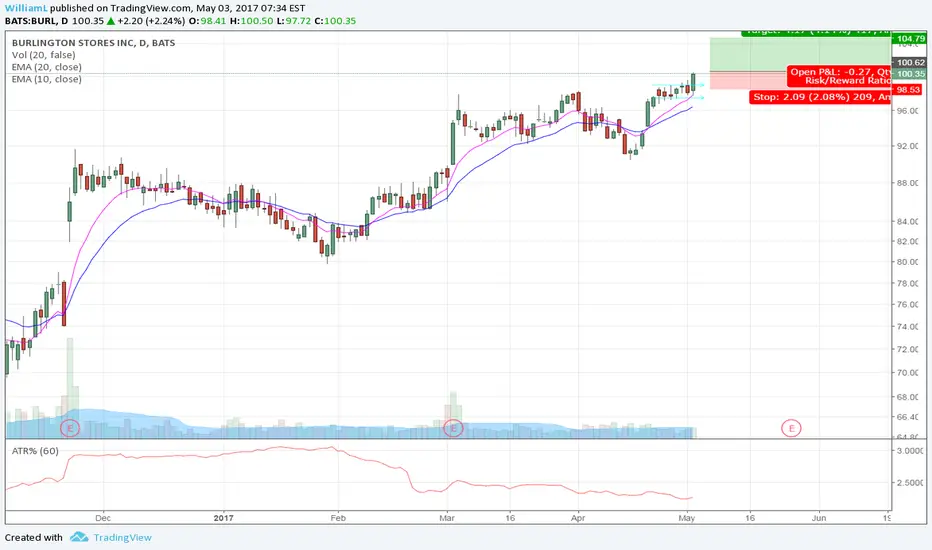Screen dimensions: 932x550
Task: Click the WilliamL author name link
Action: coord(26,8)
